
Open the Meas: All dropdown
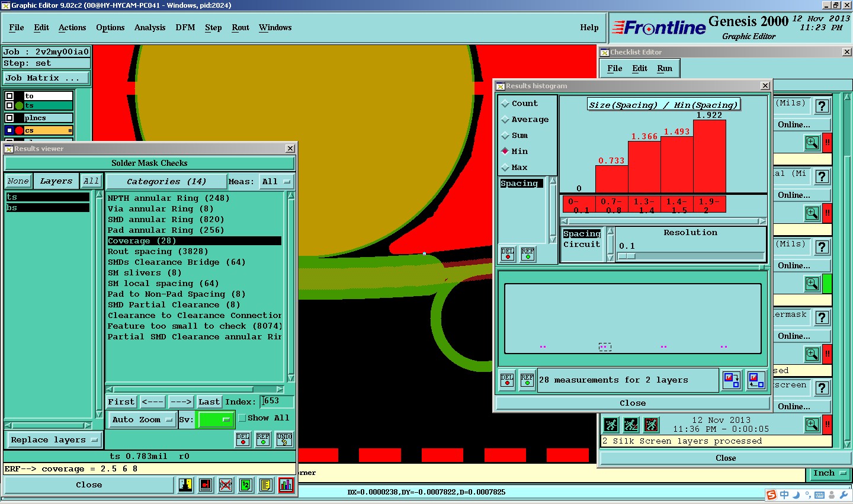pyautogui.click(x=276, y=181)
